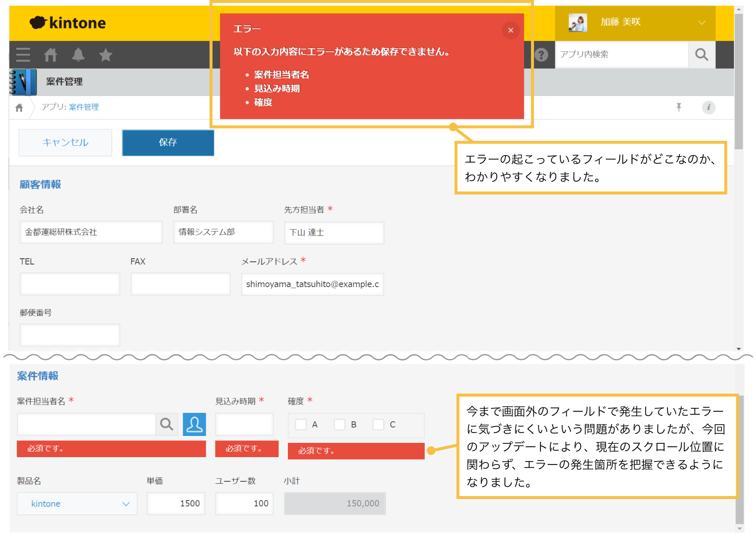
Task: Click the 単価 field showing 1500
Action: (176, 503)
